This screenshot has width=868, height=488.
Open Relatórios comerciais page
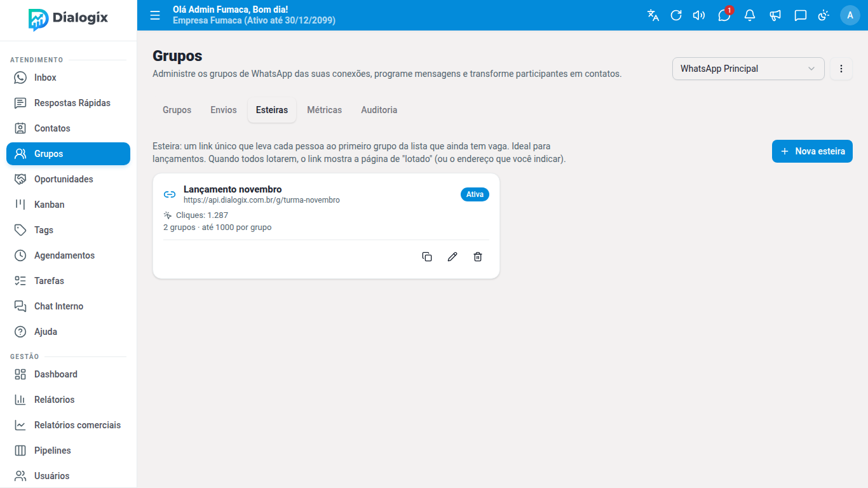click(x=69, y=425)
